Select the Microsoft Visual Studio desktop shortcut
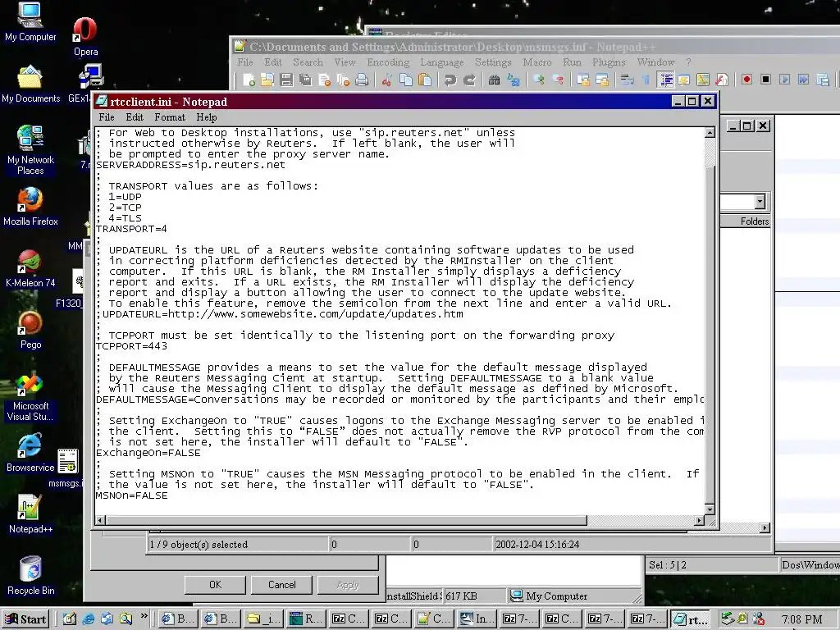This screenshot has width=840, height=630. (x=30, y=396)
